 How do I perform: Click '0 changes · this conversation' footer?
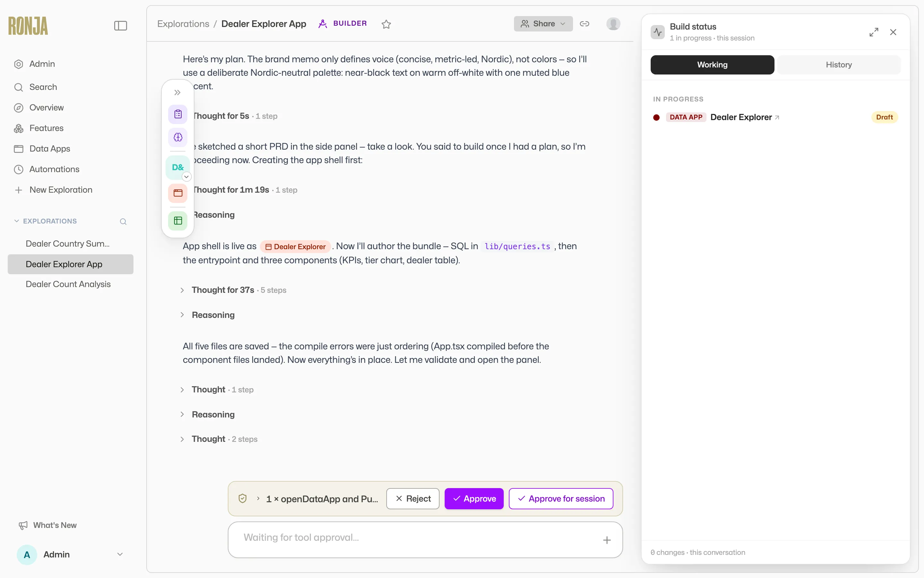697,552
